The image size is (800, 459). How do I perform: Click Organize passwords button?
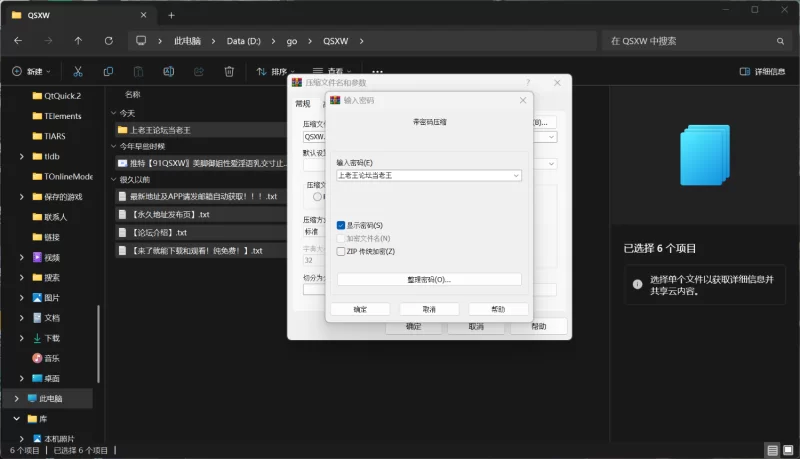pyautogui.click(x=429, y=279)
